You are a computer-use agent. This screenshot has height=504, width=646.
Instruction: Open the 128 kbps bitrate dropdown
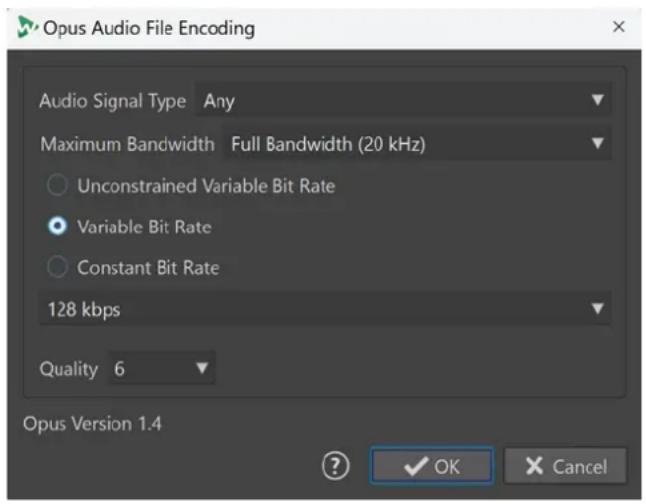pos(325,309)
